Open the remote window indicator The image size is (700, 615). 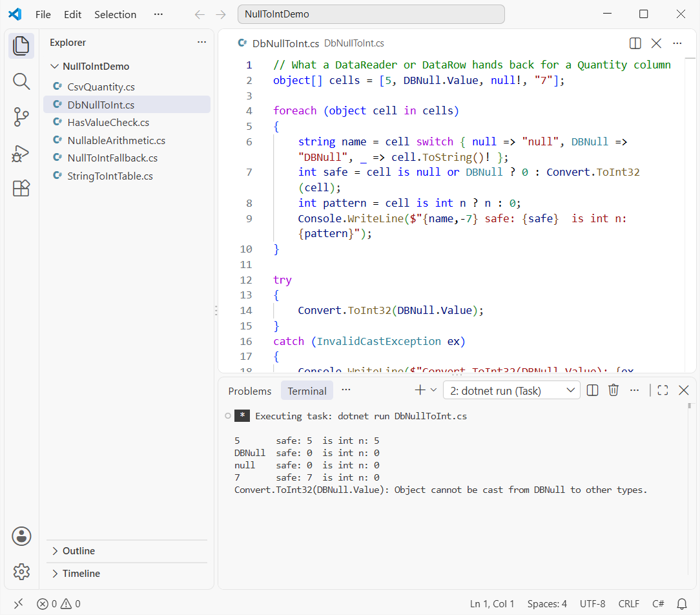(x=18, y=604)
